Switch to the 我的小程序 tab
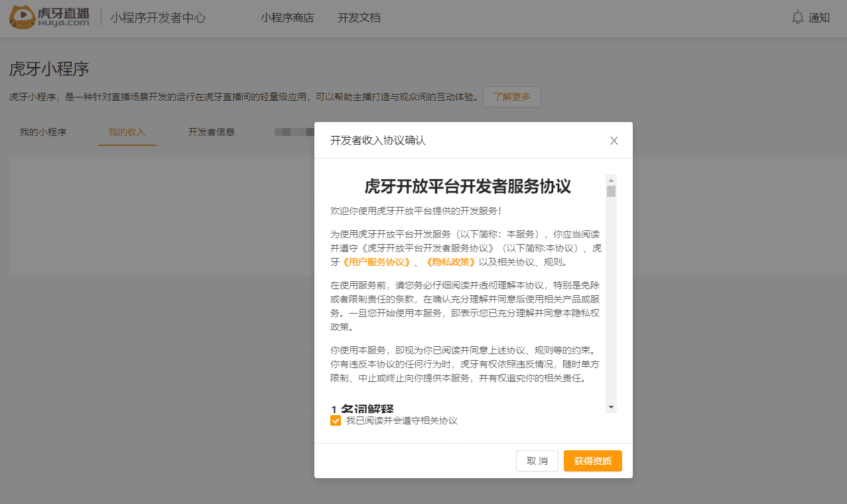 tap(43, 132)
